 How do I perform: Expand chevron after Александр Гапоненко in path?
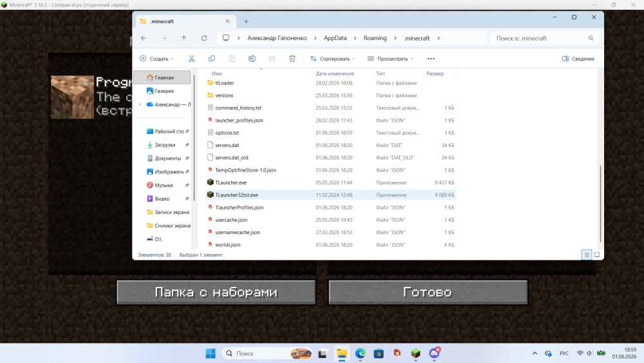pyautogui.click(x=315, y=38)
